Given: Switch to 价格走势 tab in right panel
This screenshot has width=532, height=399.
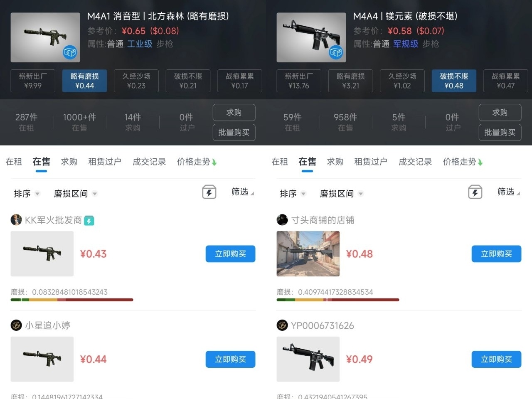Looking at the screenshot, I should (x=463, y=162).
